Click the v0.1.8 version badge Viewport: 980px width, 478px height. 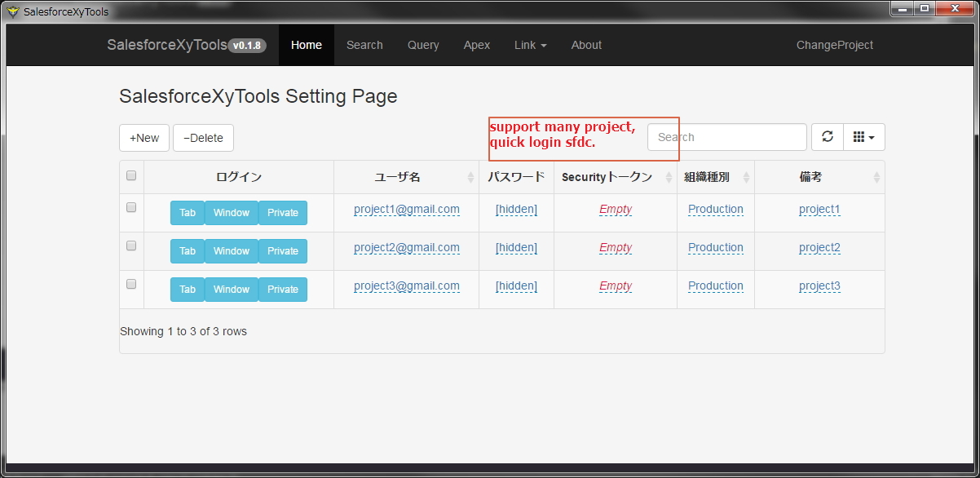tap(247, 46)
